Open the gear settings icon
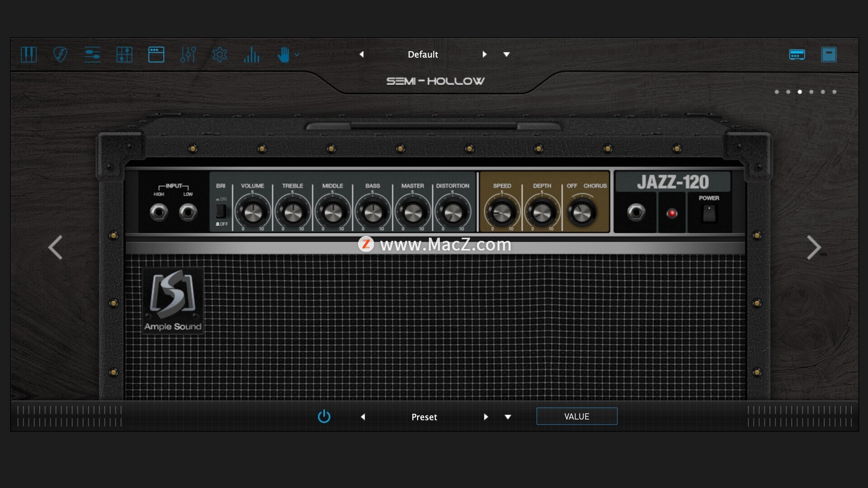Screen dimensions: 868x488 (220, 55)
